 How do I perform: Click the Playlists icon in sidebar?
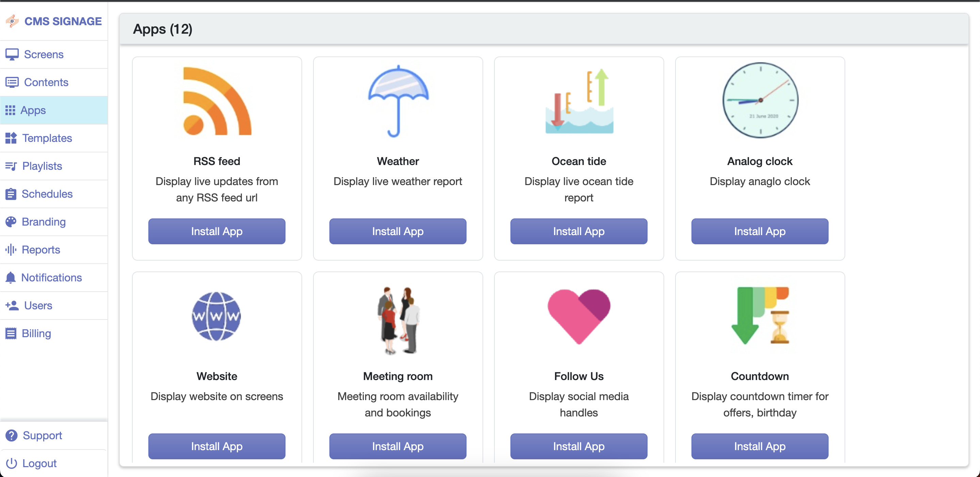coord(11,166)
